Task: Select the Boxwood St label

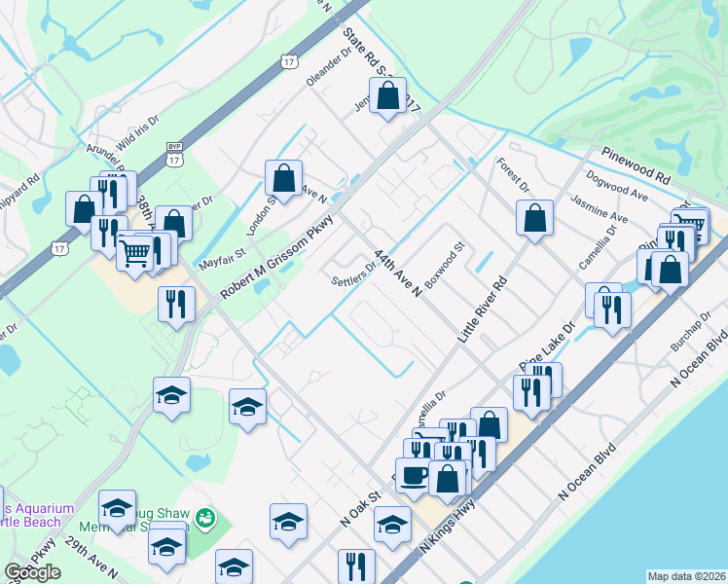Action: (x=445, y=265)
